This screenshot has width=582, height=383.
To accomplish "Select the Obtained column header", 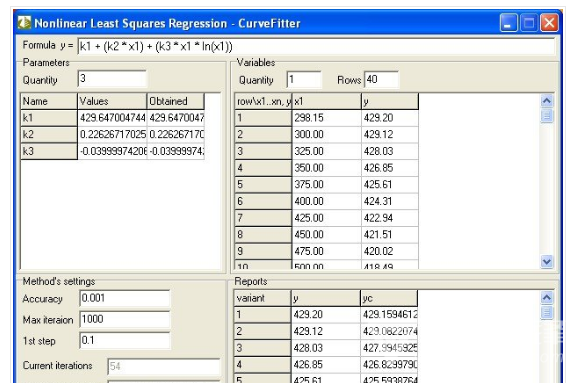I will (176, 101).
